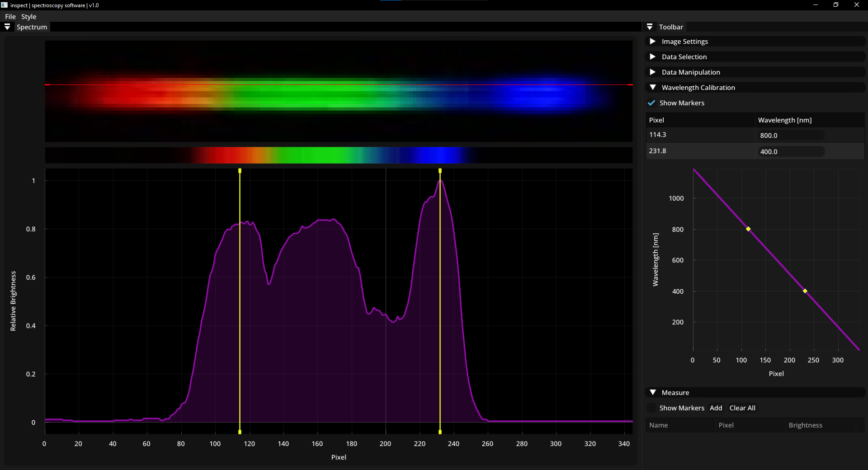868x470 pixels.
Task: Minimize the inspect window
Action: (x=816, y=5)
